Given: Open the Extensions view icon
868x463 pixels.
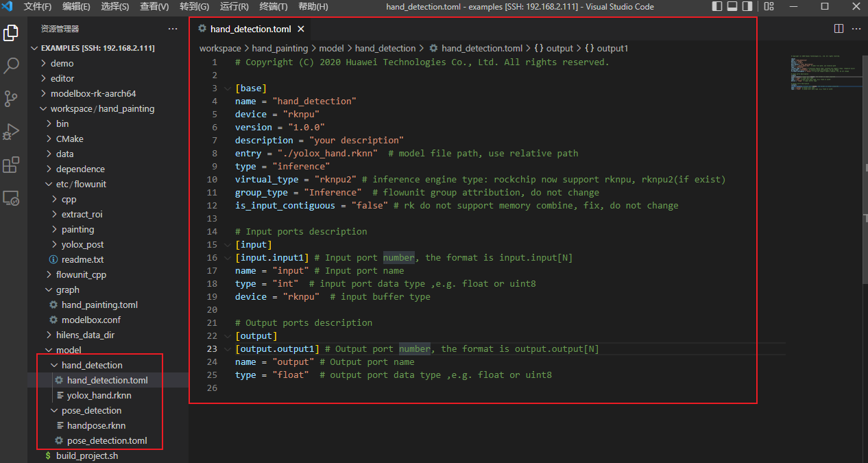Looking at the screenshot, I should pos(11,165).
